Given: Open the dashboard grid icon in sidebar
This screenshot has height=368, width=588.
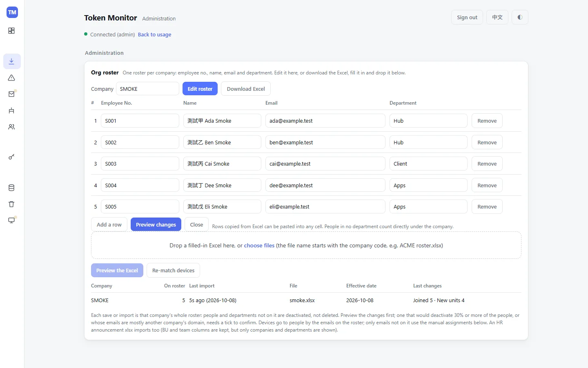Looking at the screenshot, I should pyautogui.click(x=11, y=31).
